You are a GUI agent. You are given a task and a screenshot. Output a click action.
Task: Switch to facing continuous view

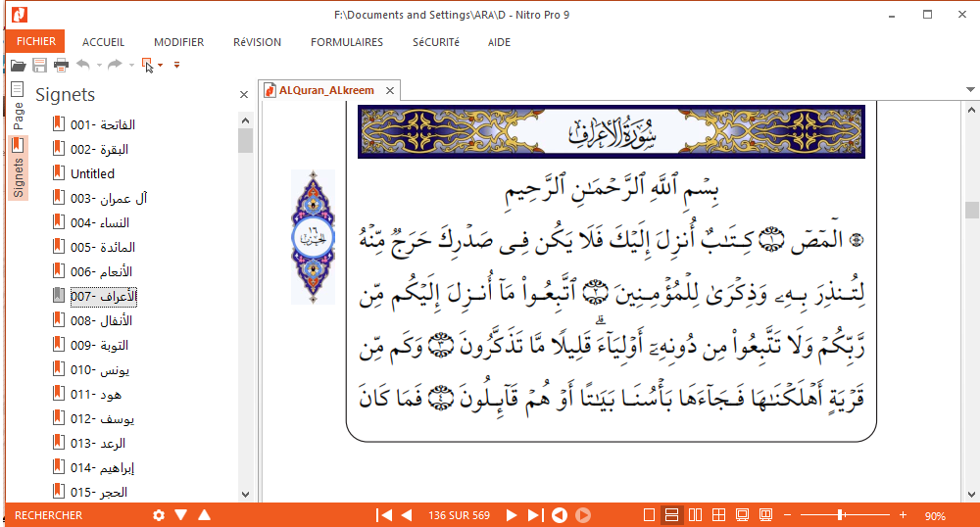click(x=718, y=515)
